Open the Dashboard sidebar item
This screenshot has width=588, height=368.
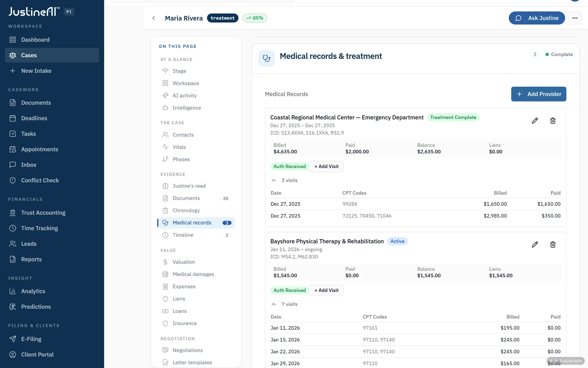[52, 40]
